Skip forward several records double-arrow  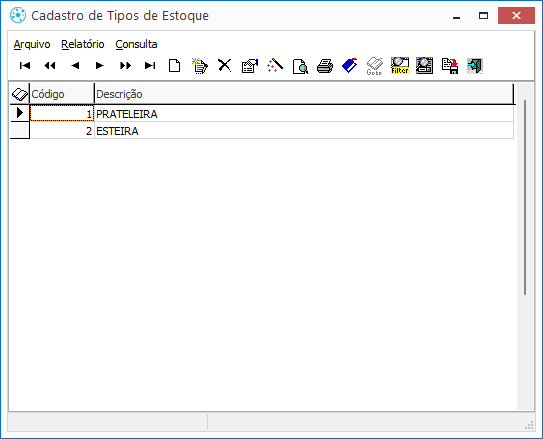[x=125, y=65]
